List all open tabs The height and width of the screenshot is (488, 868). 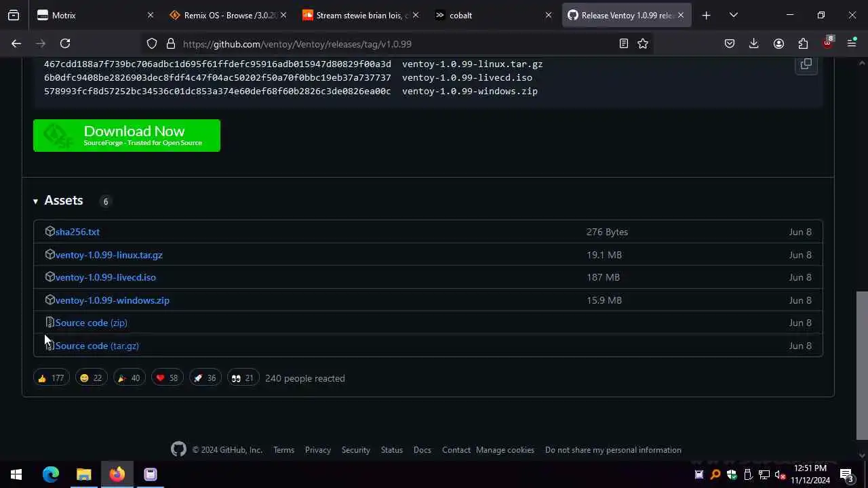coord(734,15)
